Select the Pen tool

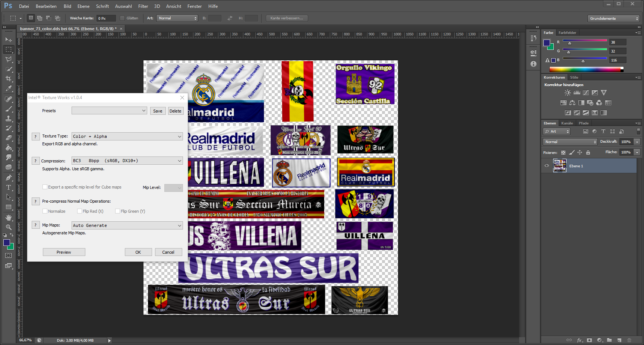click(9, 177)
